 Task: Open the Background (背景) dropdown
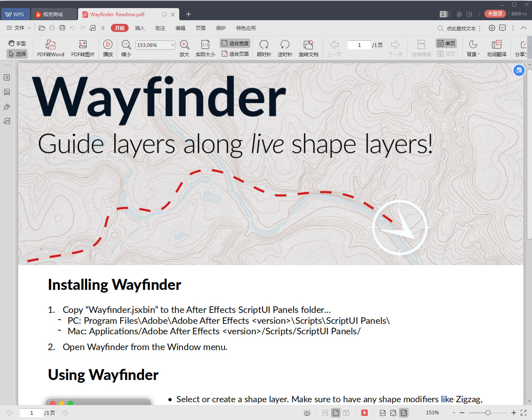click(x=473, y=49)
